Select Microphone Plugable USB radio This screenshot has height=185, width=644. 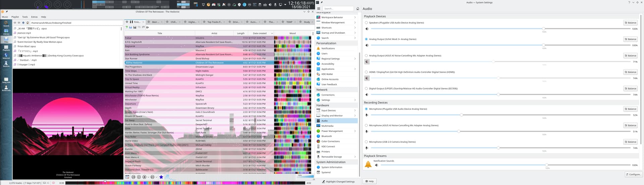pos(366,109)
